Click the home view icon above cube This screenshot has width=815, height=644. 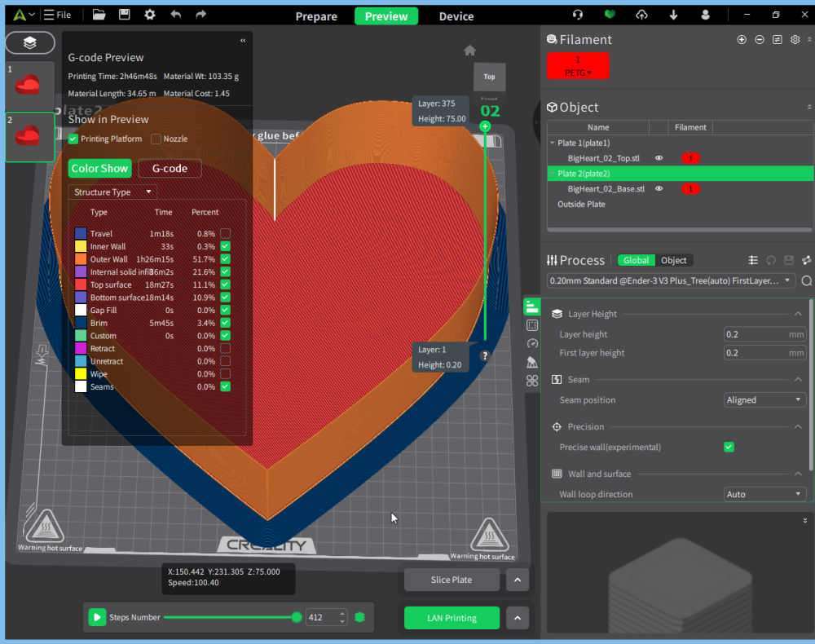click(469, 51)
